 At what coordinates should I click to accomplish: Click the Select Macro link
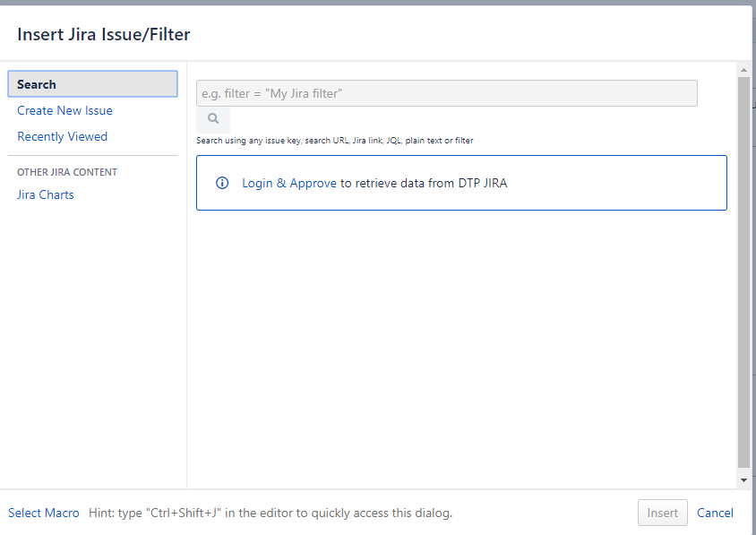click(43, 513)
